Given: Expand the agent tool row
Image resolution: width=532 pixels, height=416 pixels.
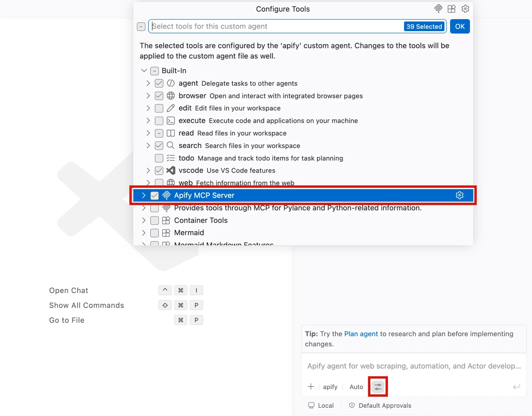Looking at the screenshot, I should (148, 83).
